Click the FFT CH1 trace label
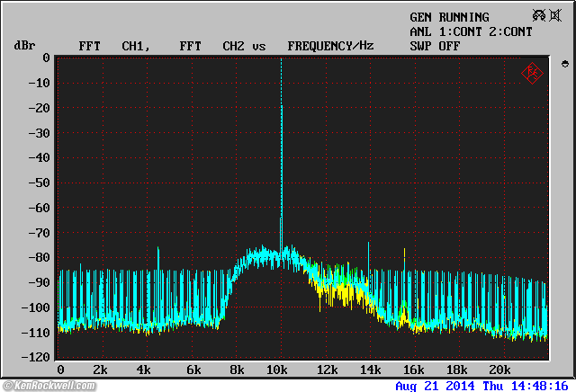Viewport: 576px width, 392px height. pyautogui.click(x=113, y=45)
